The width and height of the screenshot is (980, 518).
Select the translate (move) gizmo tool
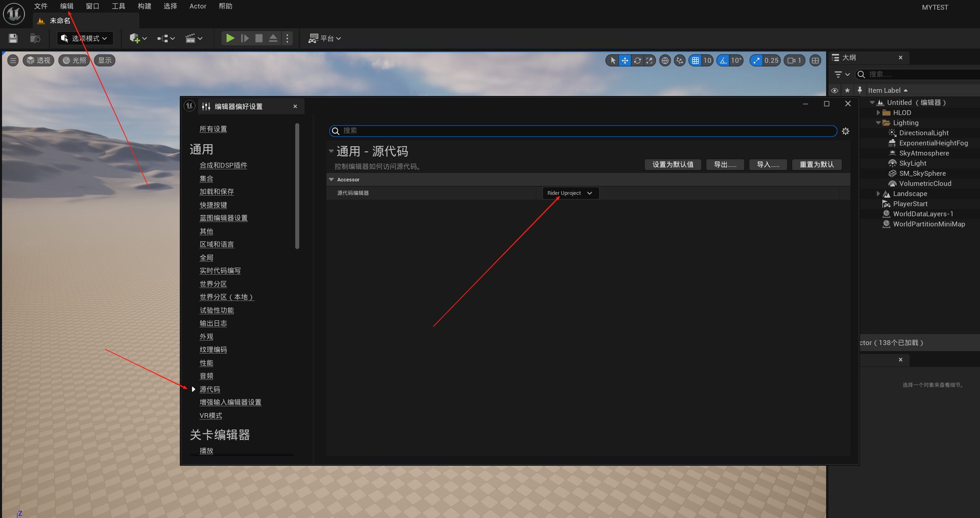pyautogui.click(x=625, y=60)
